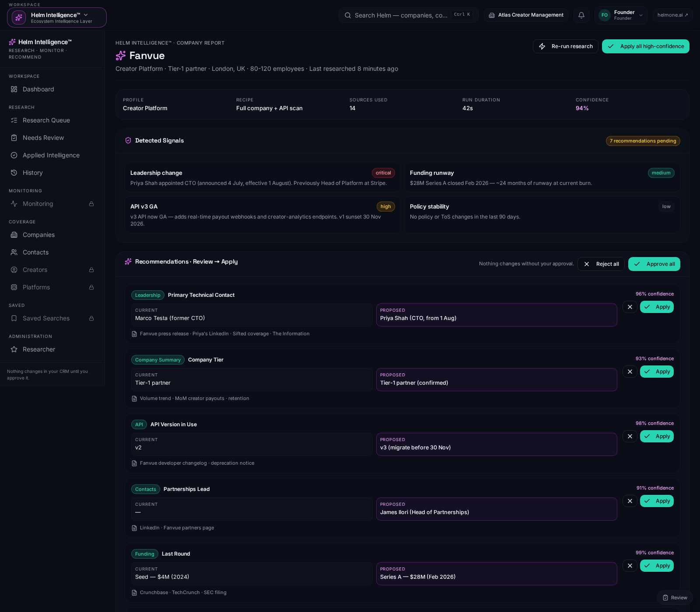Click Apply all high-confidence button

(x=646, y=46)
